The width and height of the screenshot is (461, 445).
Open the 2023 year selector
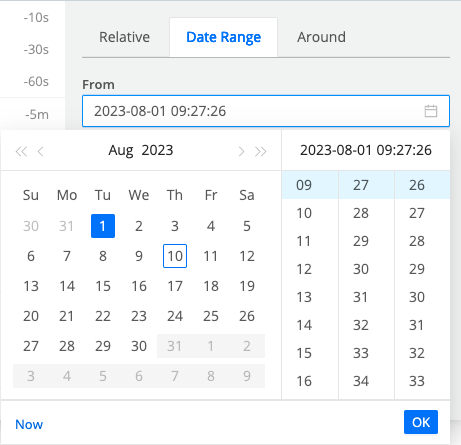157,150
